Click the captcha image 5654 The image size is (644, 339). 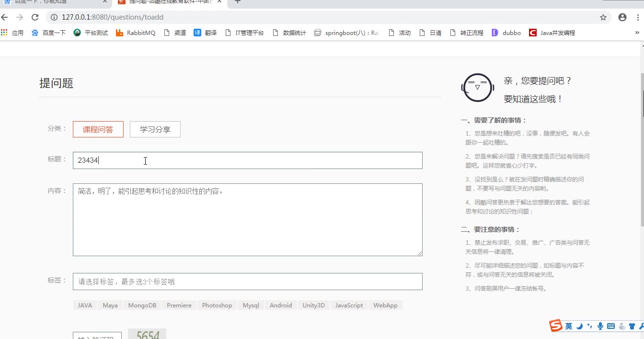(x=148, y=334)
